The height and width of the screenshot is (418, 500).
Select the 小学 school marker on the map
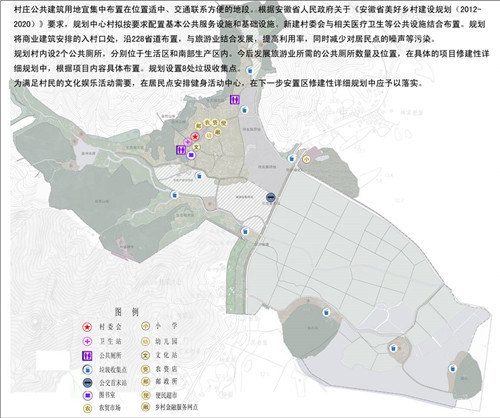click(306, 160)
